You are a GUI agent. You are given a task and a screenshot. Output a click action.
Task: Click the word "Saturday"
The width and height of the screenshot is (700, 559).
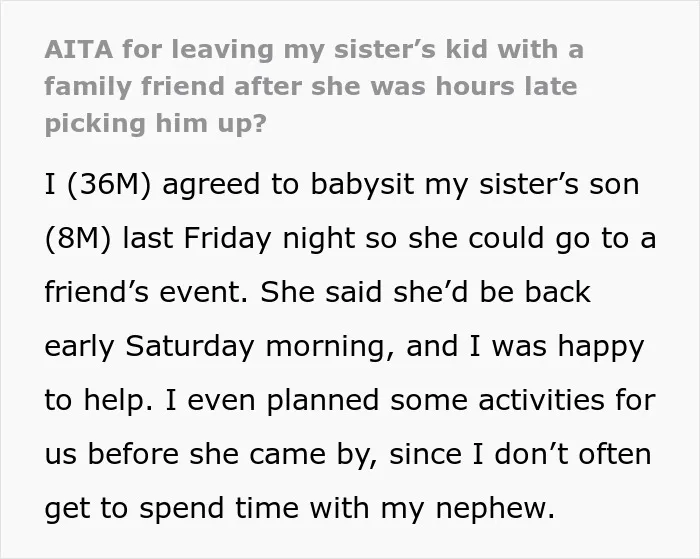[x=190, y=346]
